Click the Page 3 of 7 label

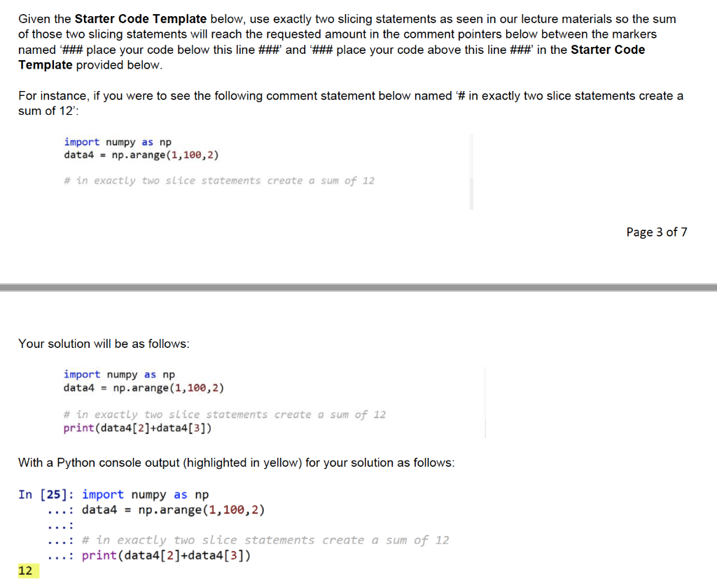click(656, 232)
